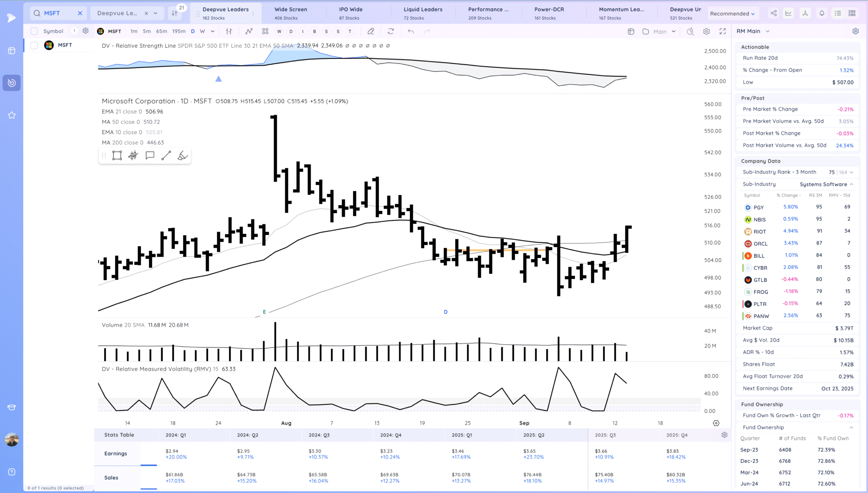
Task: Select Earnings row in Stats Table
Action: pos(116,454)
